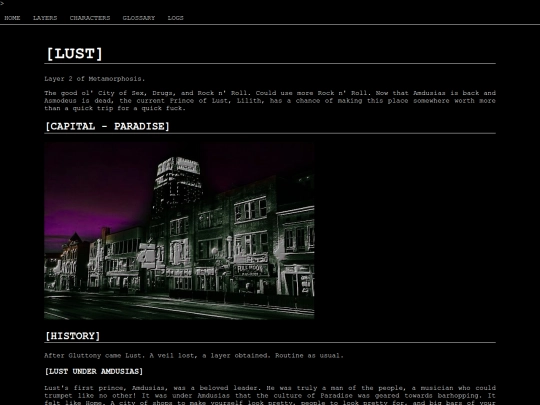Click the 'Layer 2 of Metamorphosis.' text

[x=94, y=79]
